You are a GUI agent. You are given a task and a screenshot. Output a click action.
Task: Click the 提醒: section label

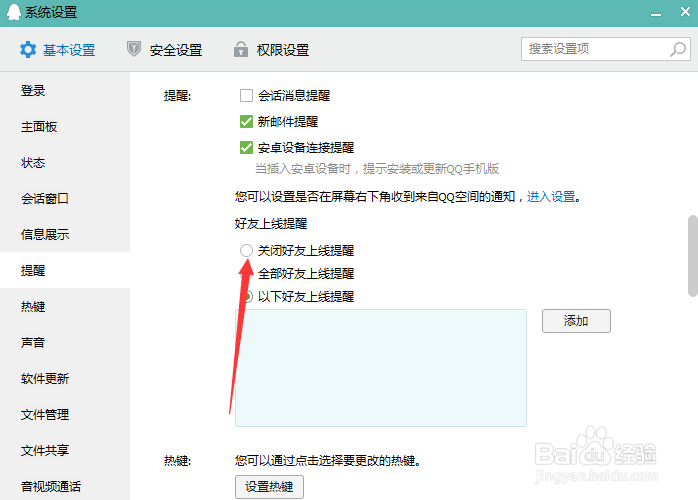(177, 96)
